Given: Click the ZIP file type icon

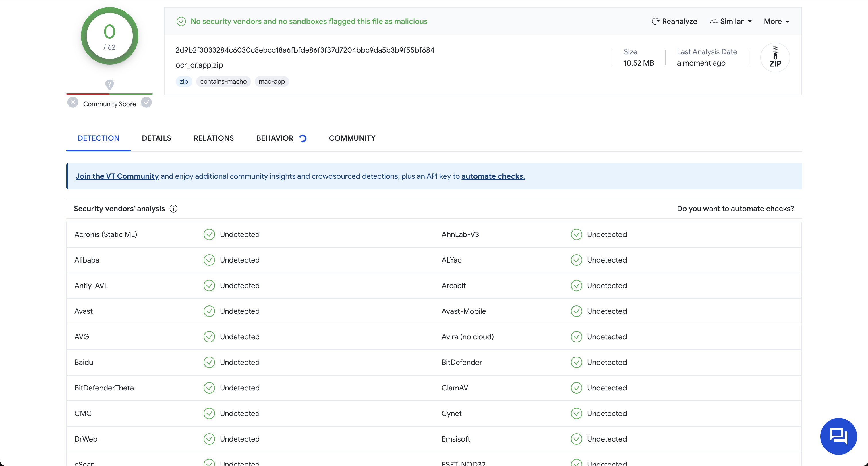Looking at the screenshot, I should click(x=775, y=57).
